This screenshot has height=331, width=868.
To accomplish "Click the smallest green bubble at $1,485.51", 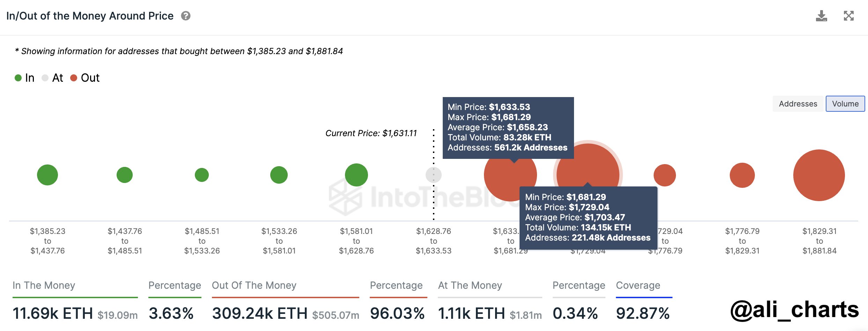I will click(202, 175).
